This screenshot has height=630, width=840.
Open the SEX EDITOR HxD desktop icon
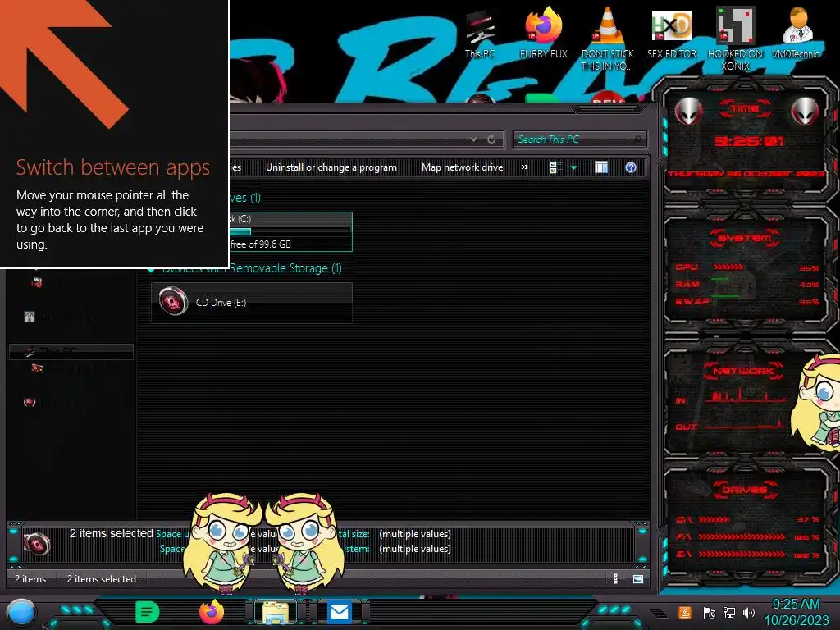click(x=672, y=34)
